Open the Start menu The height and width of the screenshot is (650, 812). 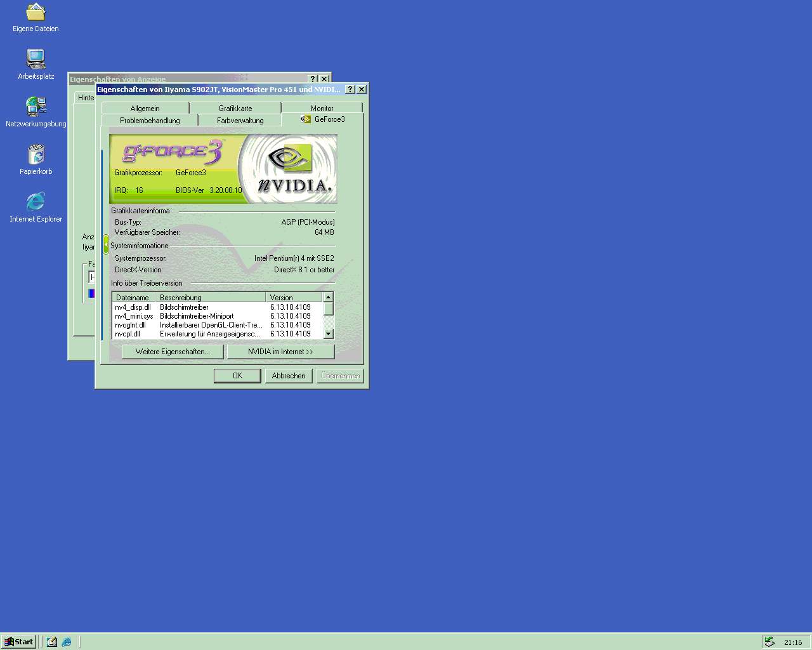pos(18,642)
